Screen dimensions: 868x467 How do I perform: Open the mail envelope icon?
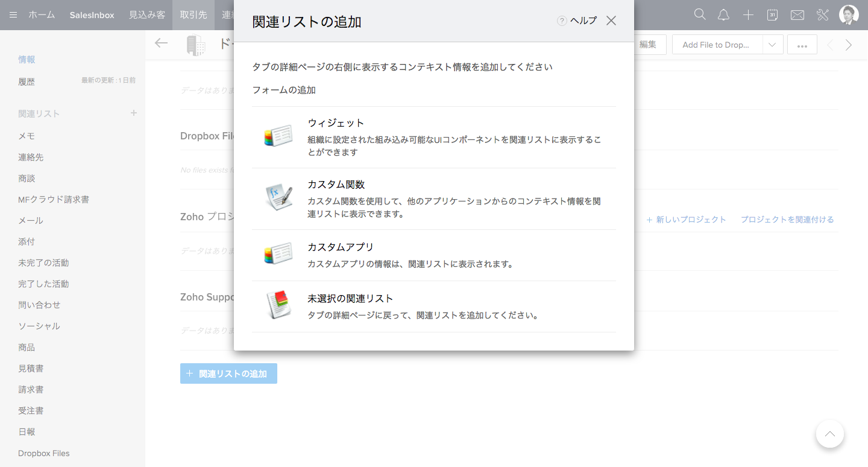click(x=797, y=15)
